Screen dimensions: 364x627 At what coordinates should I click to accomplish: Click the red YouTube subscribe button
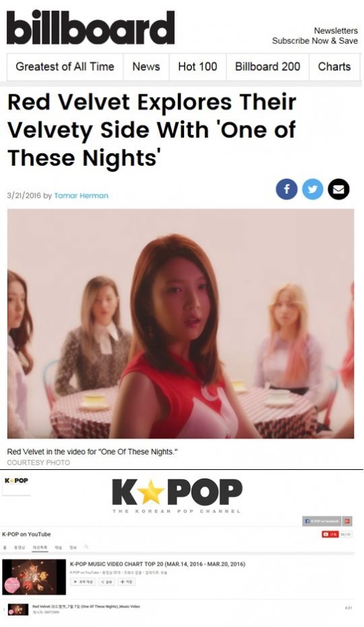(330, 534)
